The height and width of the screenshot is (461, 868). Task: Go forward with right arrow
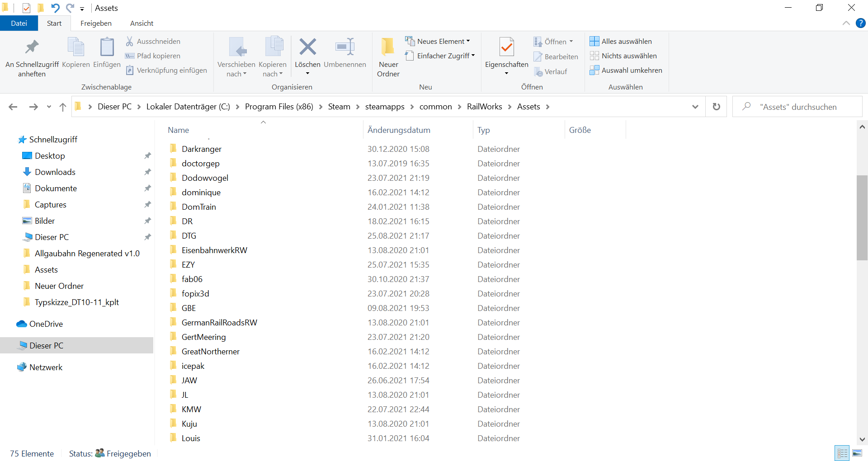(33, 107)
